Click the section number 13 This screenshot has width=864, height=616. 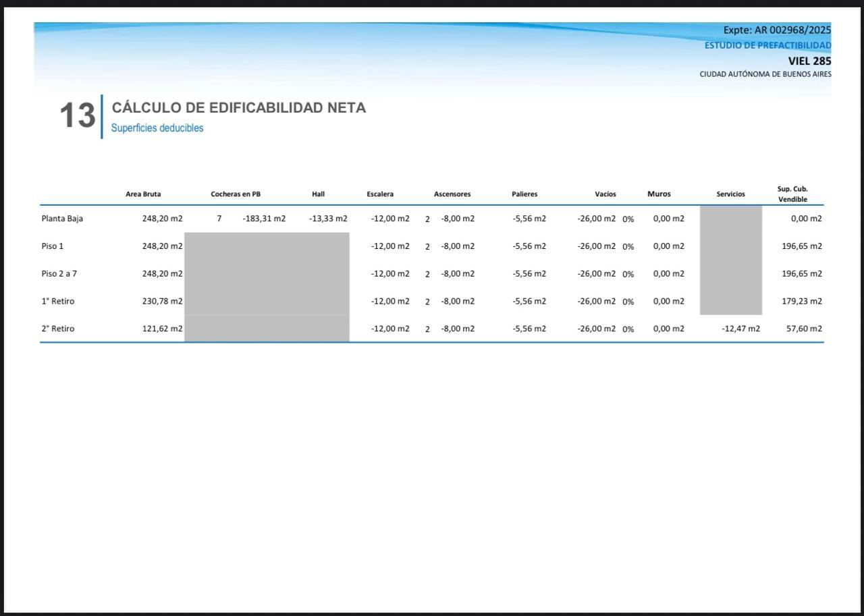(x=78, y=116)
